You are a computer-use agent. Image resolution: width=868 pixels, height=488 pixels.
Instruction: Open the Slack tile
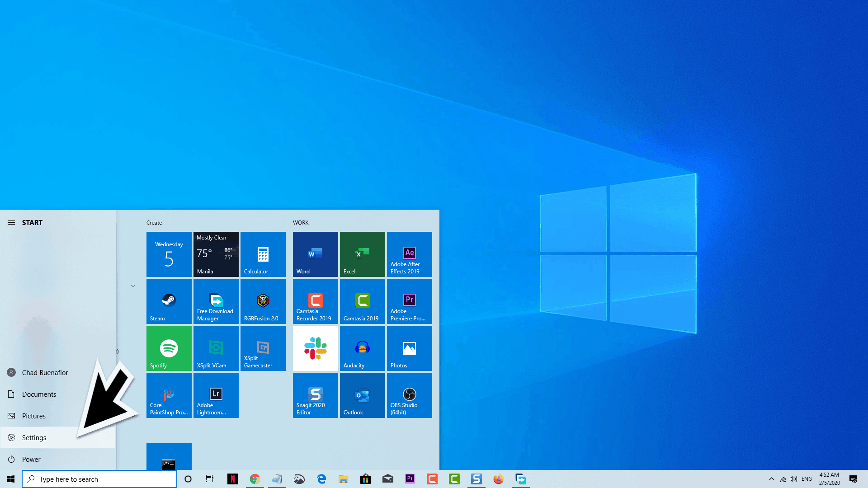click(315, 348)
